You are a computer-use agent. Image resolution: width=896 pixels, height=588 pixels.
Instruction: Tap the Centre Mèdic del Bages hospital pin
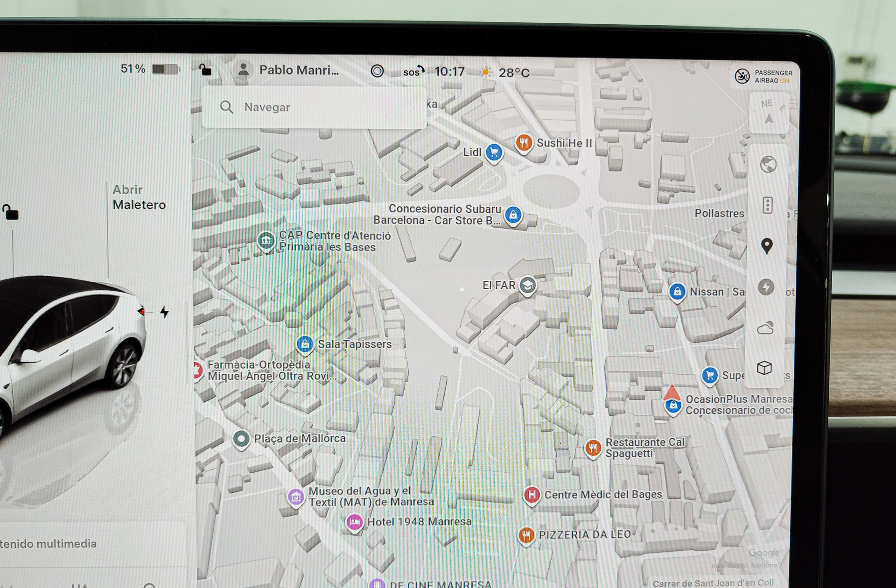[x=532, y=495]
